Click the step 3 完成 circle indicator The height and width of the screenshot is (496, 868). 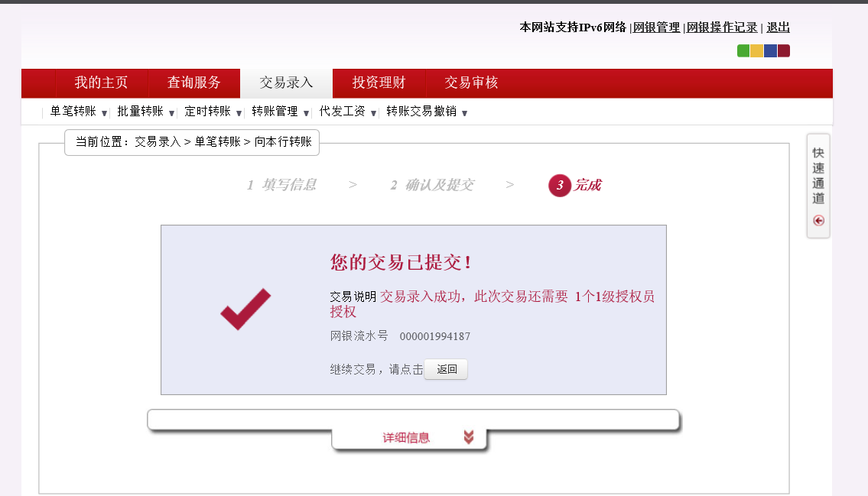tap(560, 186)
